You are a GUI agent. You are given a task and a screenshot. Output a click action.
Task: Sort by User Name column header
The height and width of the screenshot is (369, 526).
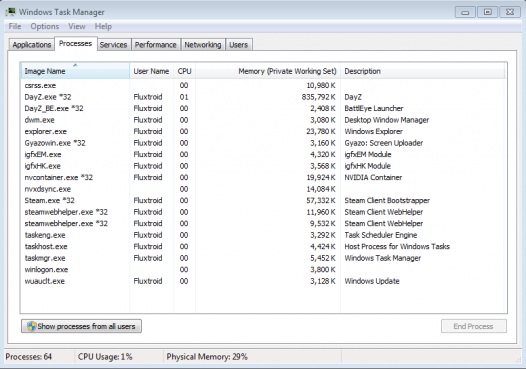tap(151, 71)
